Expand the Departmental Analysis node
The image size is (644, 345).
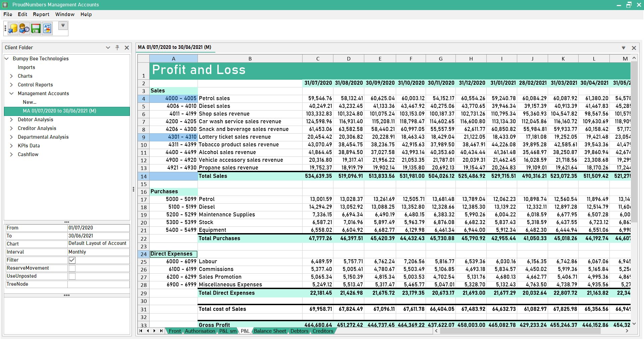[x=11, y=137]
